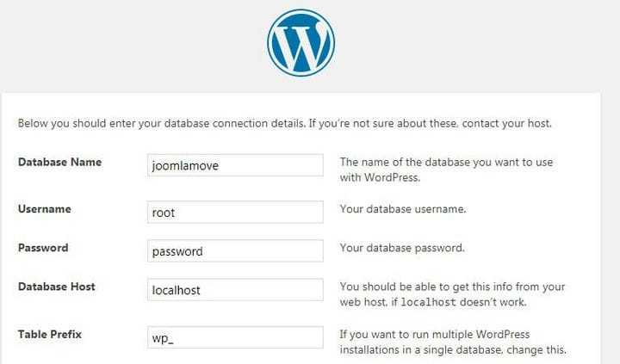Click the WordPress logo icon

click(x=301, y=43)
